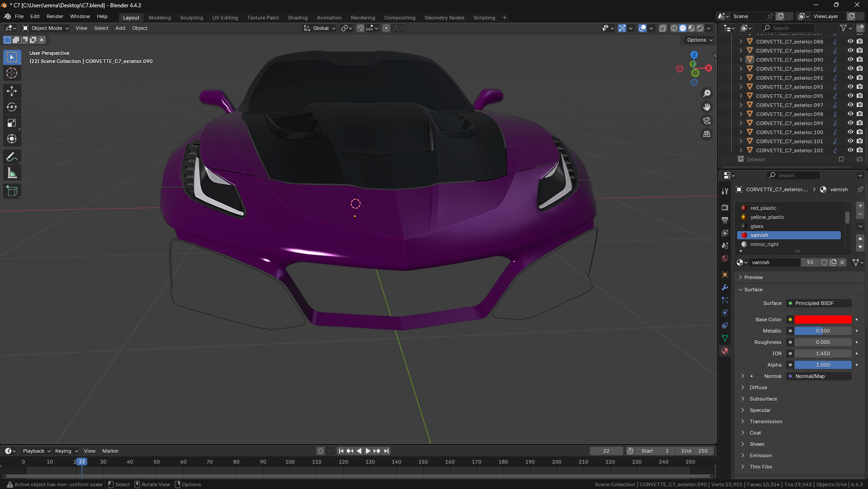
Task: Activate the 3D Cursor tool
Action: click(12, 73)
